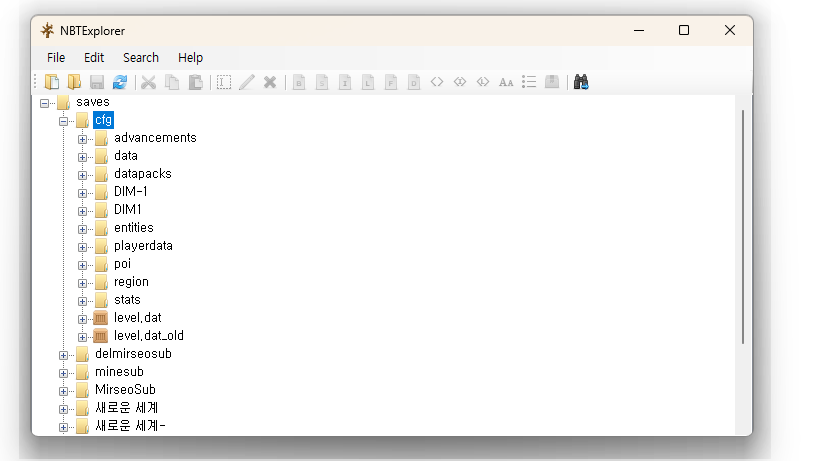Minimize the NBTExplorer window
830x461 pixels.
[x=639, y=31]
